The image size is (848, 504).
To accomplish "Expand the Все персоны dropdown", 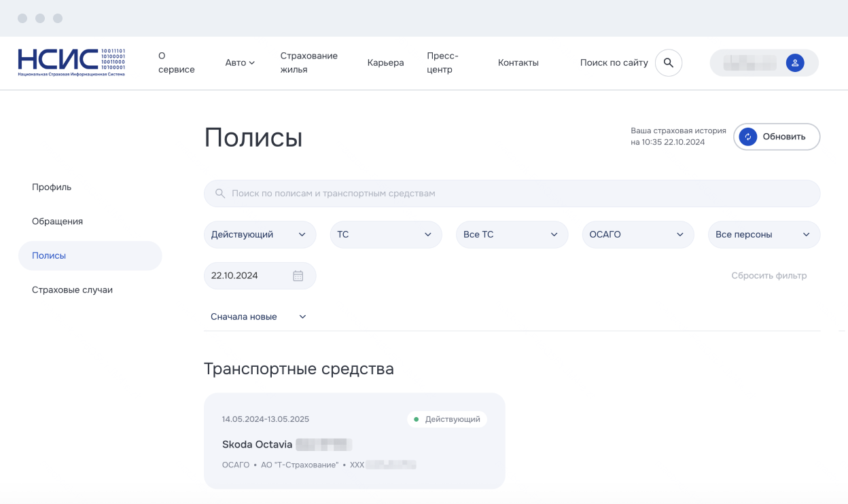I will coord(764,234).
